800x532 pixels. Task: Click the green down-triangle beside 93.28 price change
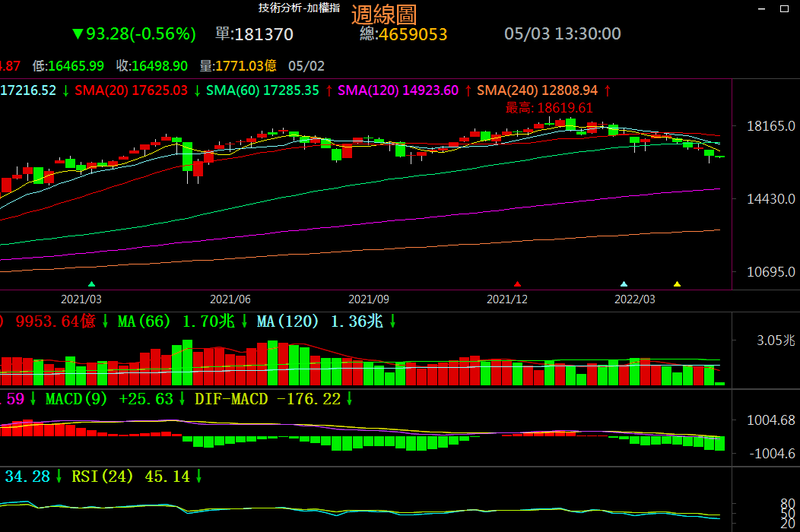(x=77, y=34)
